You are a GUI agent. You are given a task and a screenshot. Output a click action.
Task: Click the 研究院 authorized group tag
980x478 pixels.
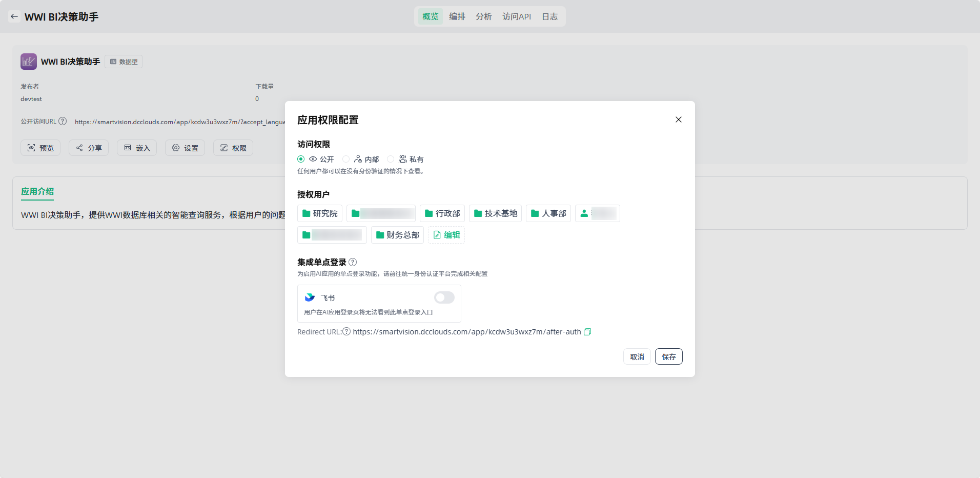tap(320, 213)
